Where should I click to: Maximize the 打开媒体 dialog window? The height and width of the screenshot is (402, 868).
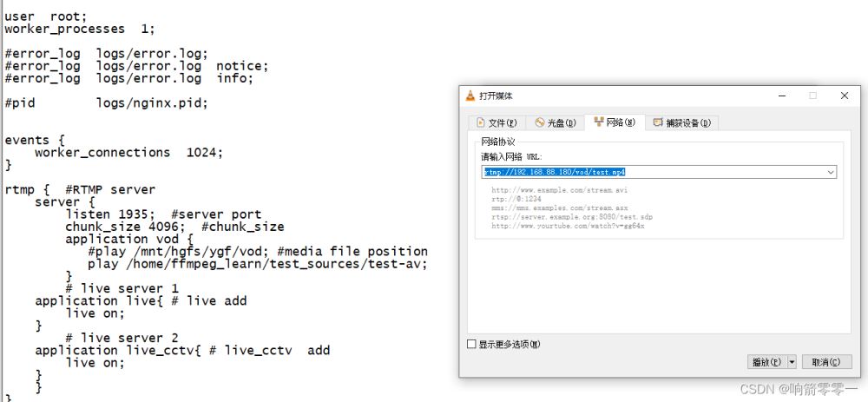[812, 96]
